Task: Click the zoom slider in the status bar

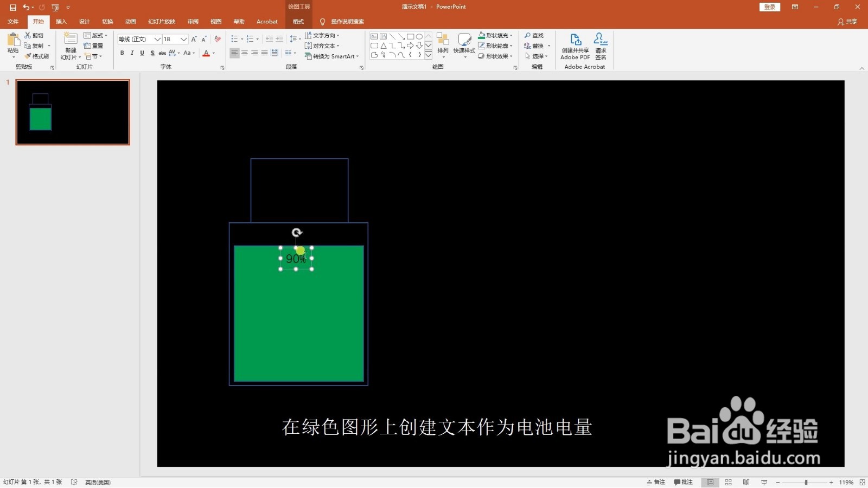Action: tap(806, 482)
